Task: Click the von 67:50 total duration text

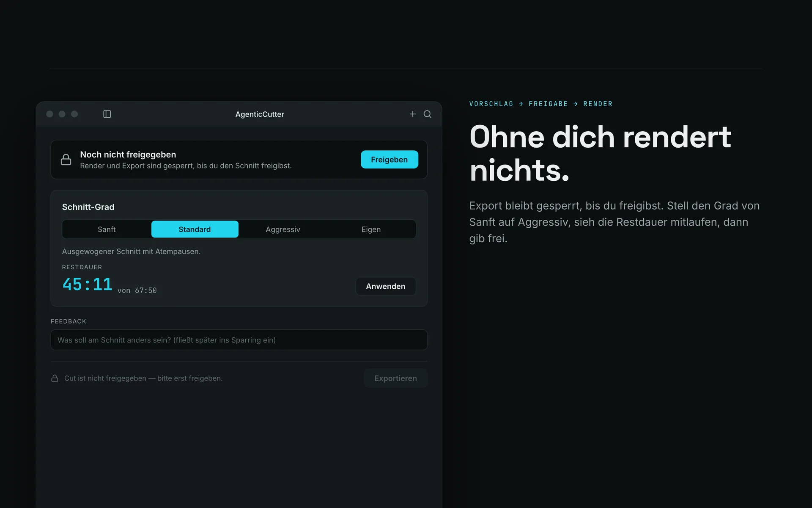Action: [137, 290]
